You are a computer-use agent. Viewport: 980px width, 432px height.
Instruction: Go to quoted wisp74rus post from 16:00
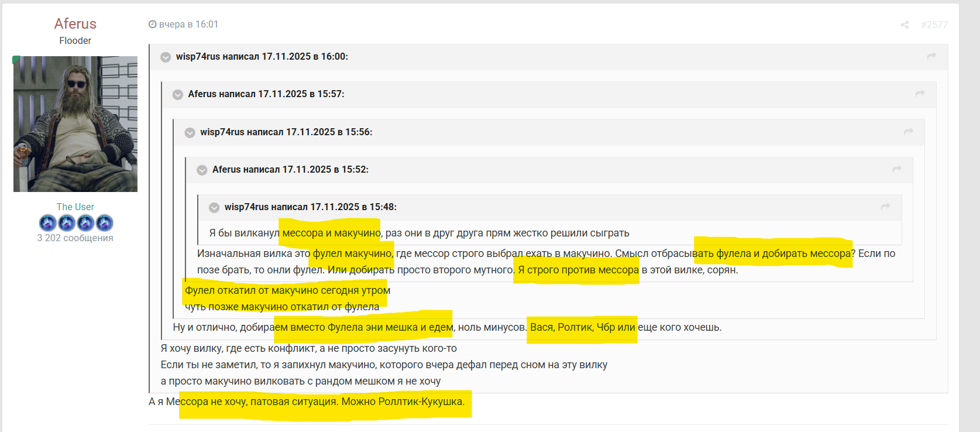(931, 56)
